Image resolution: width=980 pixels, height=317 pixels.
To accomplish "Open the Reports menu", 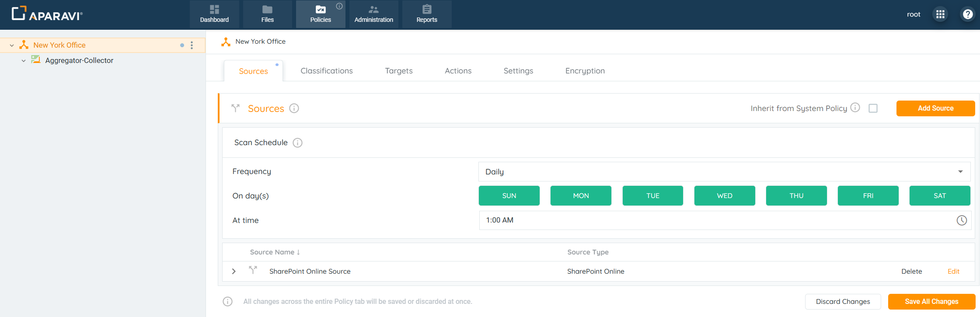I will point(426,14).
